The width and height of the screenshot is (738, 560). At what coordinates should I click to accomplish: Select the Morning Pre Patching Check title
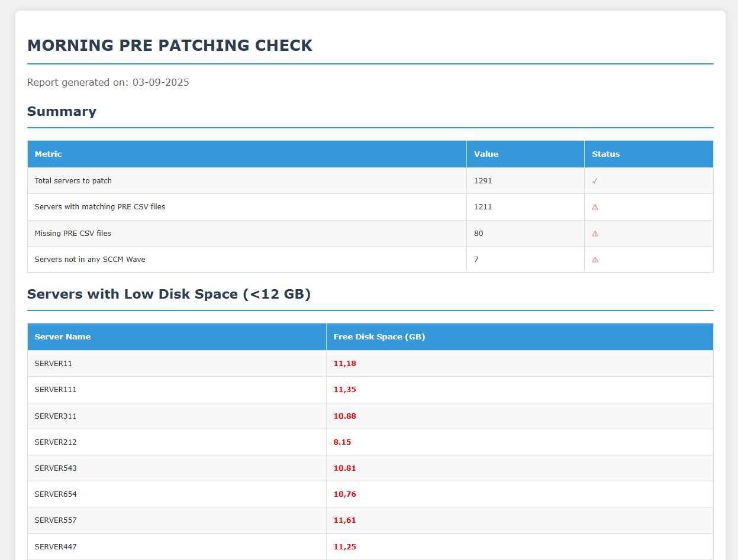pos(170,46)
